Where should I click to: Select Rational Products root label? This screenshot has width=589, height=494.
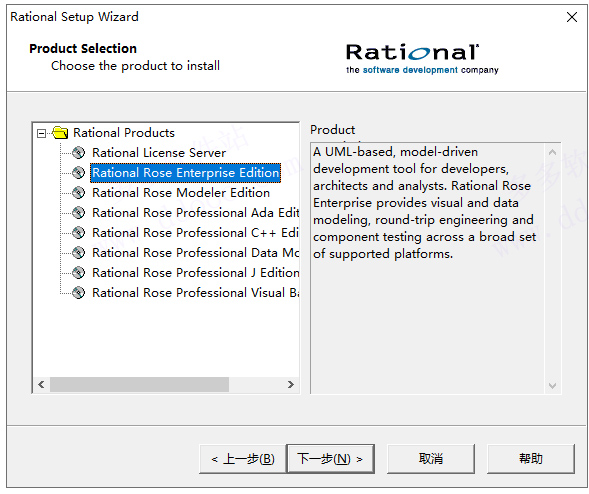coord(124,133)
